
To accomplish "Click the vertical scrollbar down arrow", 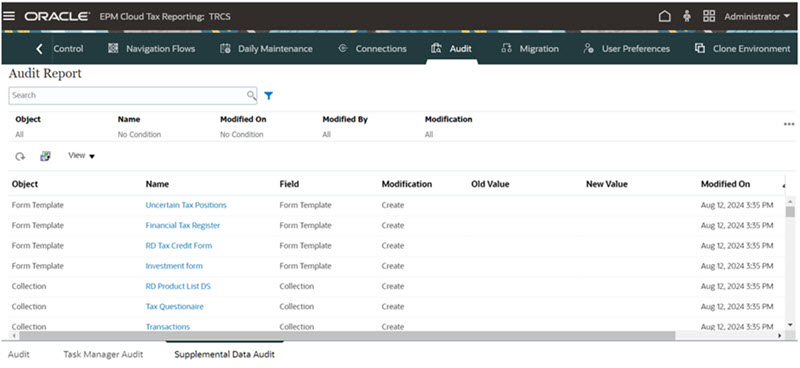I will pyautogui.click(x=790, y=325).
